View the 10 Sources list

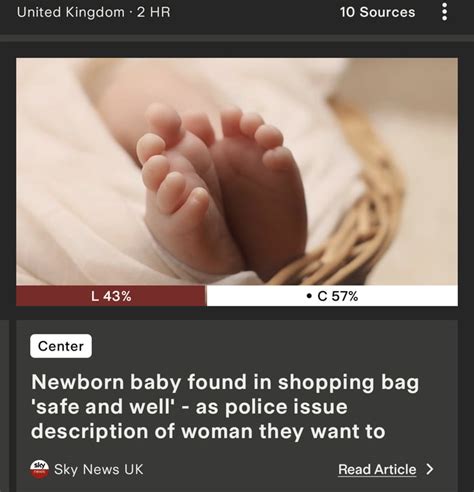(377, 12)
